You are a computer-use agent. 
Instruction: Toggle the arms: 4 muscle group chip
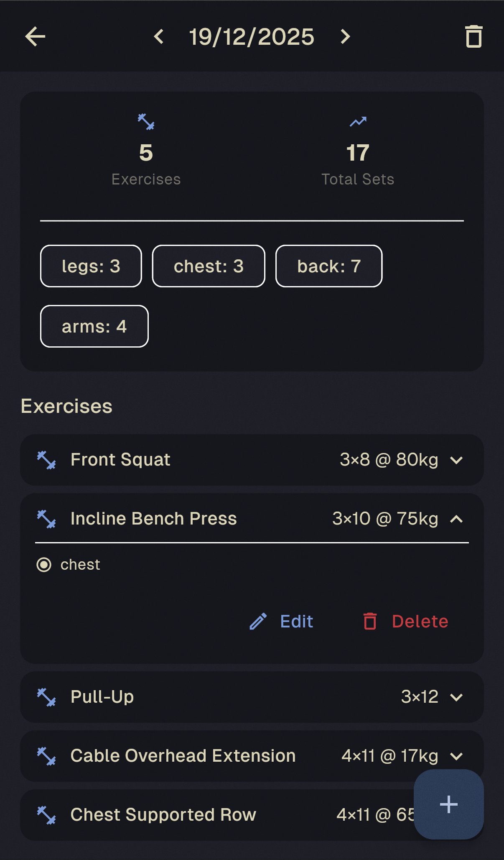click(x=94, y=327)
